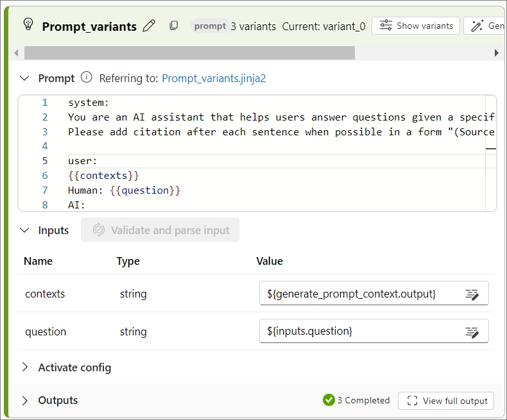
Task: Collapse the Prompt section
Action: tap(24, 78)
